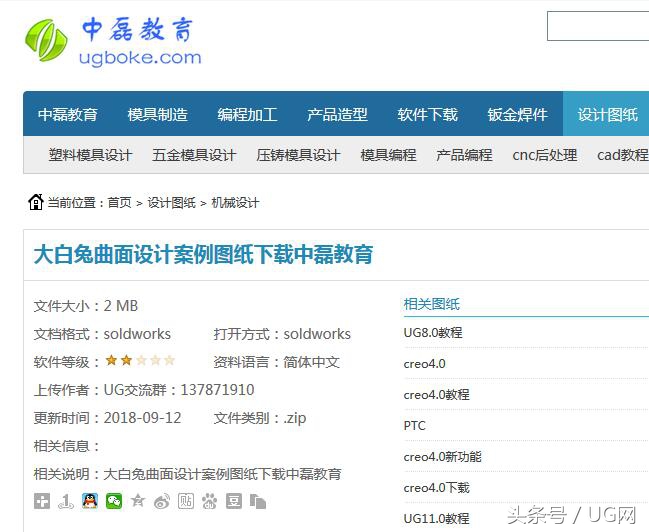Click the star rating for 软件等级
Viewport: 649px width, 532px height.
pos(140,361)
